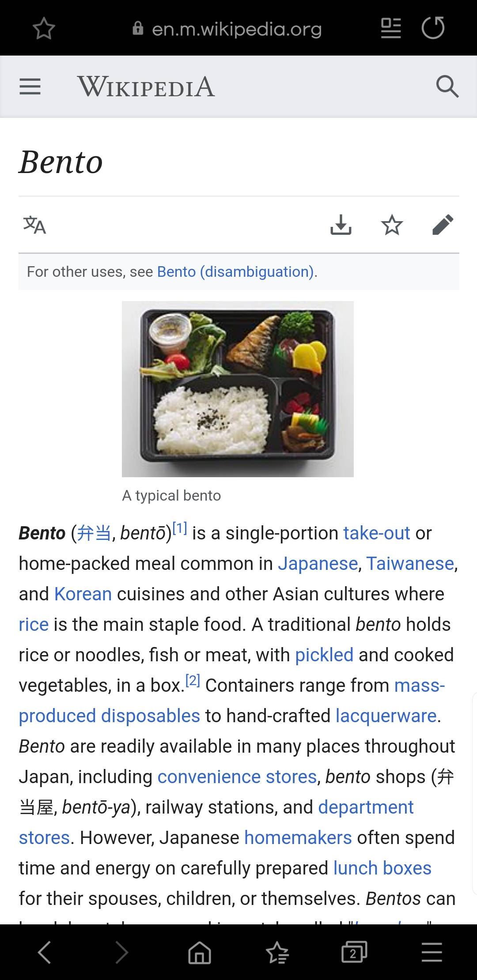Screen dimensions: 477x980
Task: Open browser bottom menu button
Action: pyautogui.click(x=432, y=952)
